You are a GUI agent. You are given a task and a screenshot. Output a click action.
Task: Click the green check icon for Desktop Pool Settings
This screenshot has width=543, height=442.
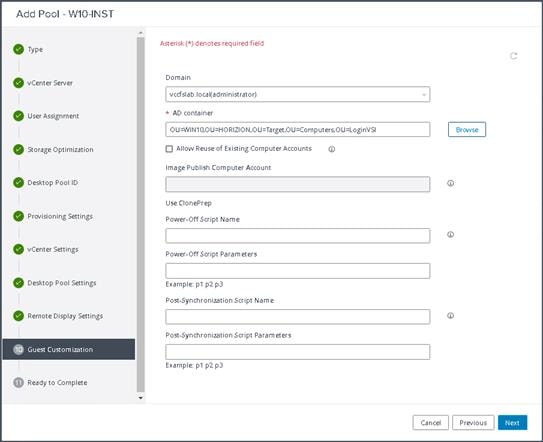pos(18,283)
